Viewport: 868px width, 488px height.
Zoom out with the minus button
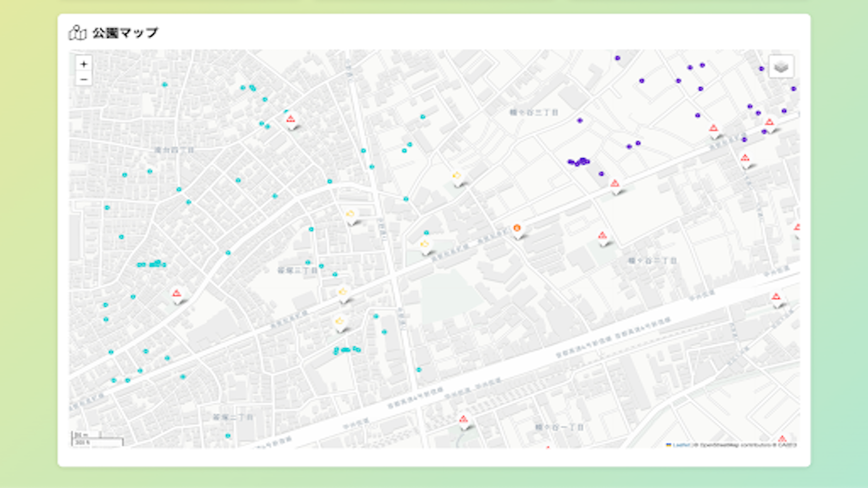tap(84, 79)
